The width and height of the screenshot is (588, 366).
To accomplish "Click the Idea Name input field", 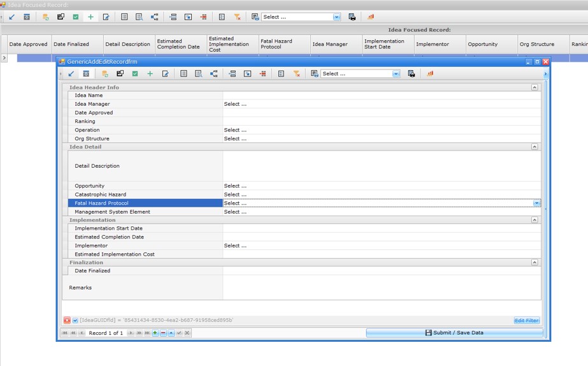I will pyautogui.click(x=381, y=96).
